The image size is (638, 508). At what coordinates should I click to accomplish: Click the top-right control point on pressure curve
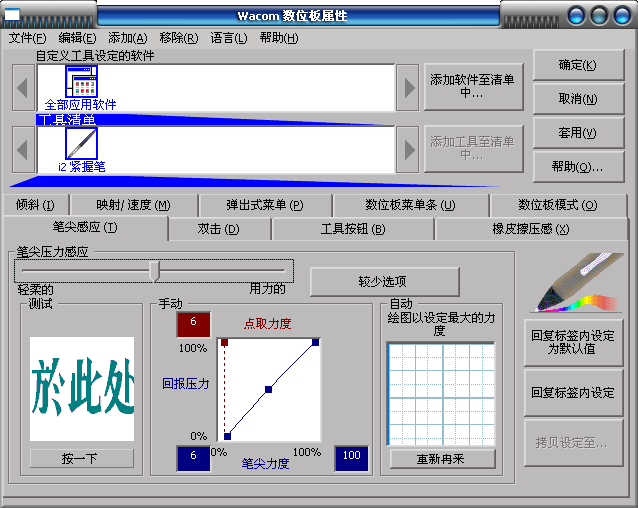pos(315,342)
